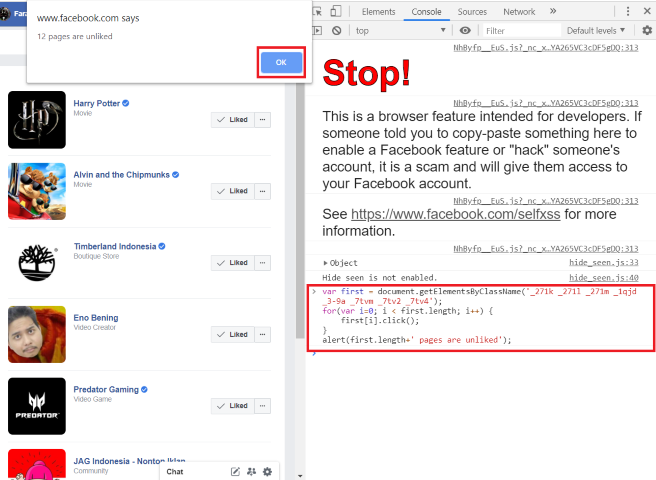Close the DevTools panel

[647, 11]
